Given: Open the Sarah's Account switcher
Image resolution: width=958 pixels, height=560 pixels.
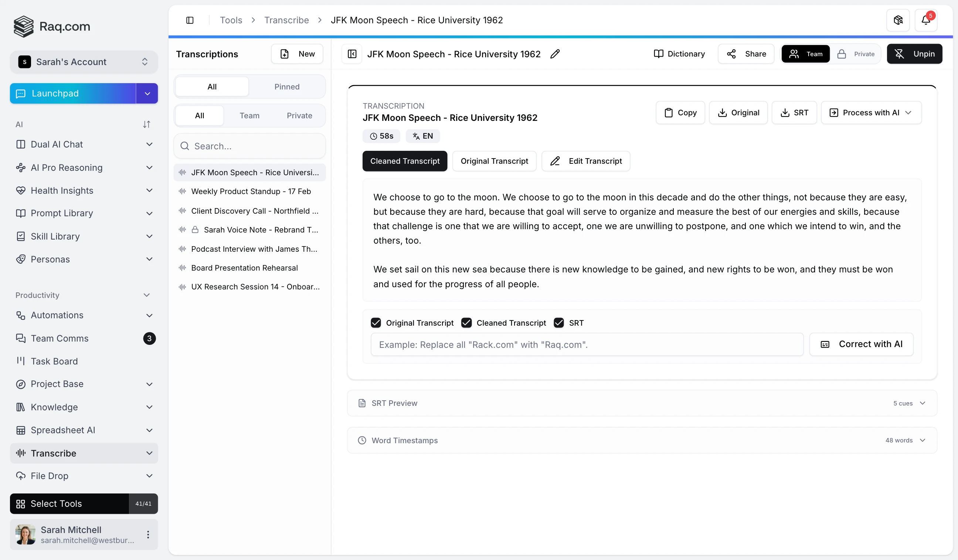Looking at the screenshot, I should point(84,62).
